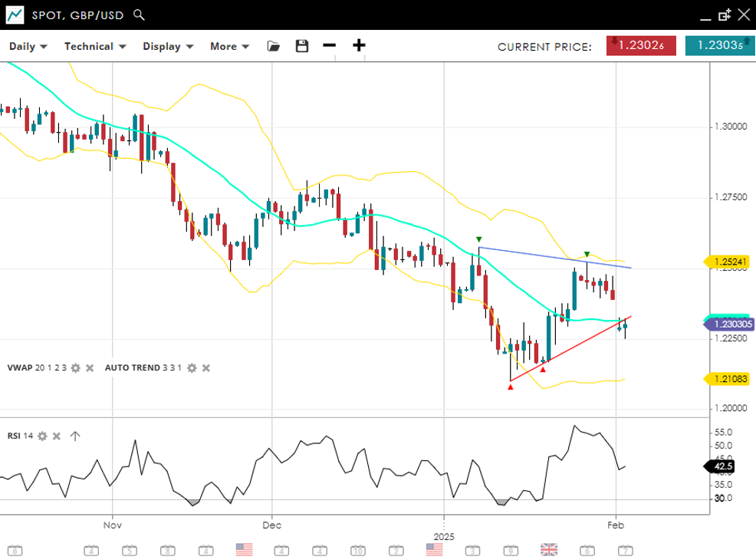Remove the Auto Trend indicator
The height and width of the screenshot is (560, 756).
[206, 368]
